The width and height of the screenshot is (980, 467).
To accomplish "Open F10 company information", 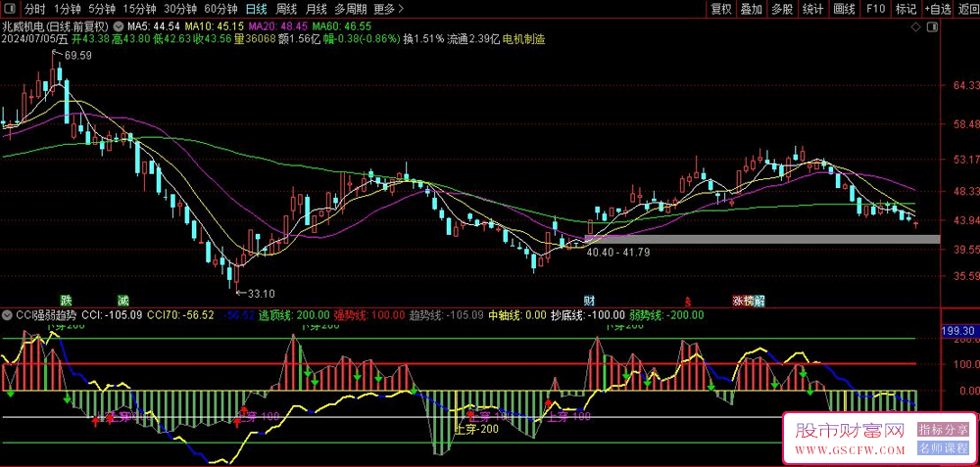I will point(875,9).
